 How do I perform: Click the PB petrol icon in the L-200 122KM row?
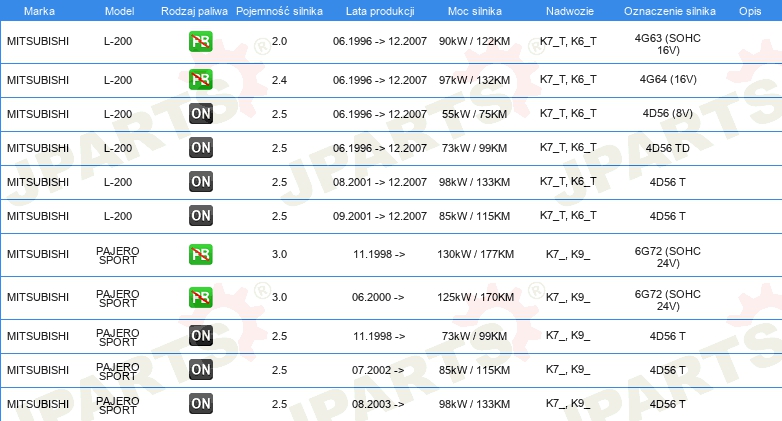pos(201,41)
